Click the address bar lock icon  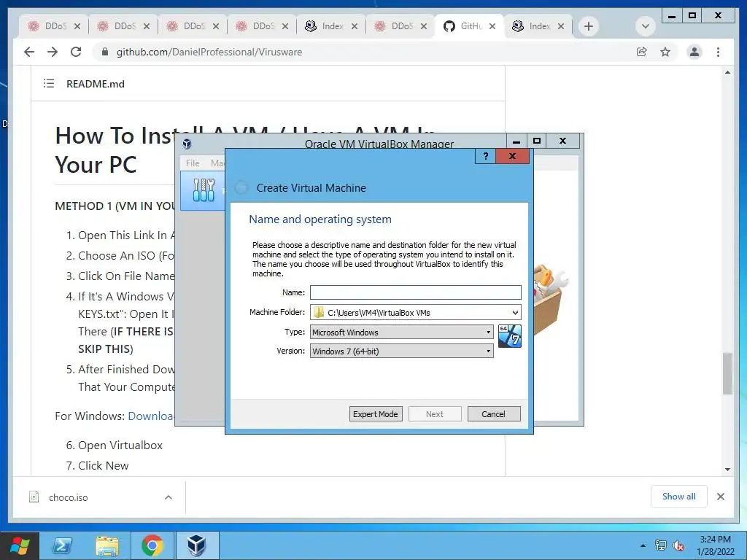coord(105,52)
